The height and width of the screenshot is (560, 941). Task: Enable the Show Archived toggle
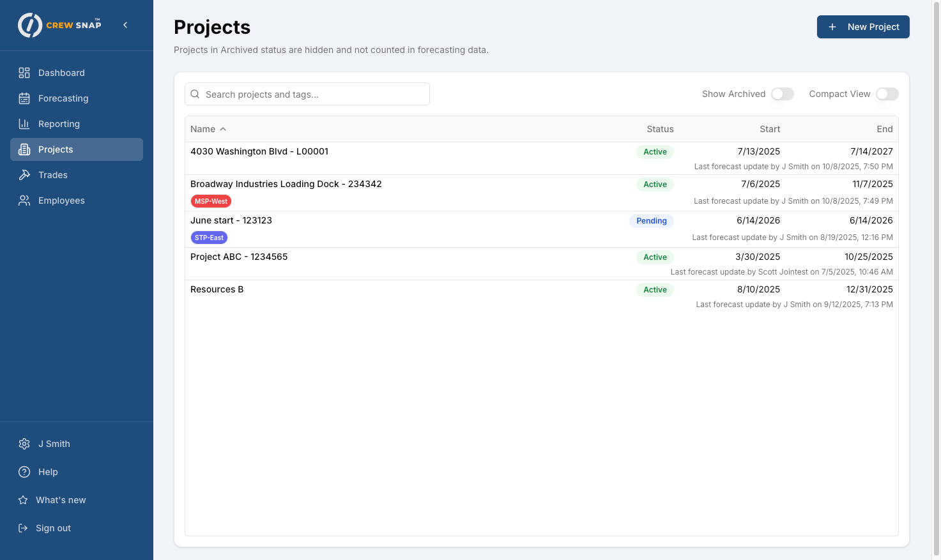pyautogui.click(x=782, y=94)
